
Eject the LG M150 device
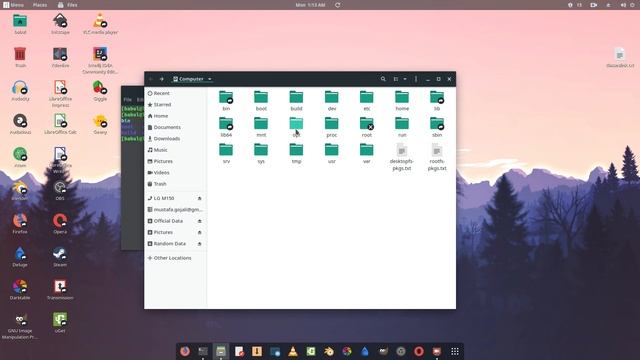tap(200, 198)
